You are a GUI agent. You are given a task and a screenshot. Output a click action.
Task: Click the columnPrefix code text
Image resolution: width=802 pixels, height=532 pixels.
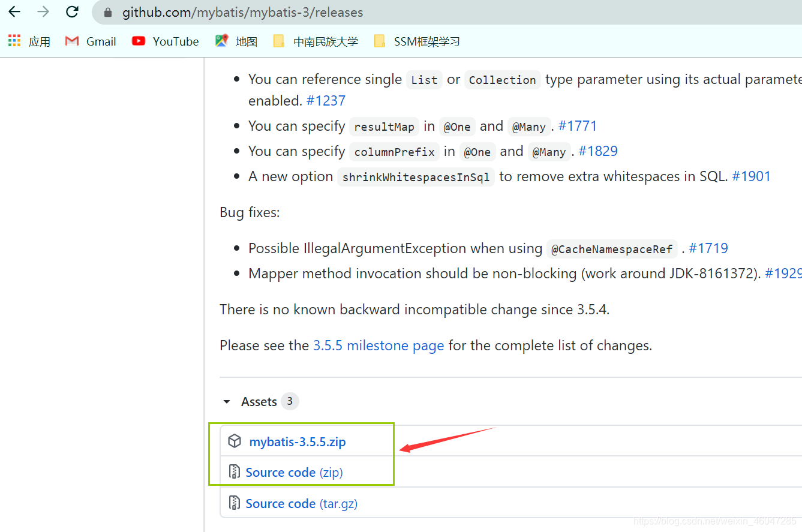(394, 152)
